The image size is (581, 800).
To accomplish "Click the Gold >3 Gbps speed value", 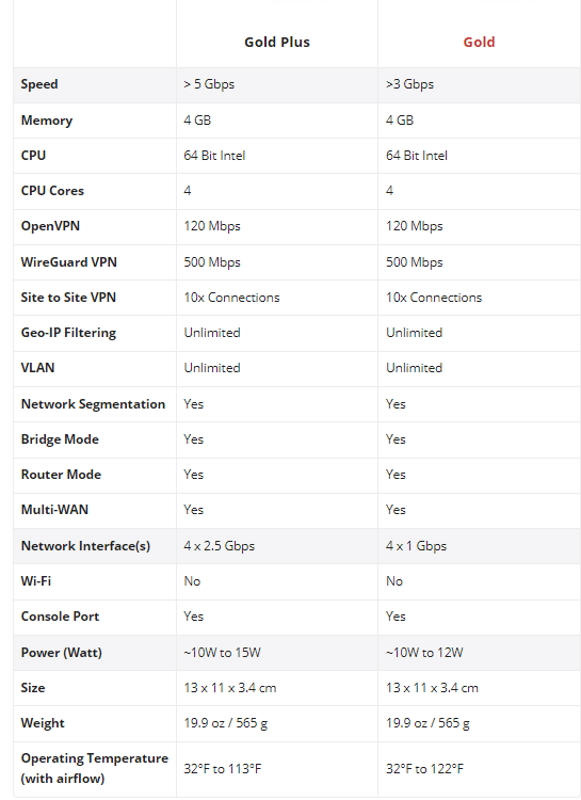I will tap(410, 84).
